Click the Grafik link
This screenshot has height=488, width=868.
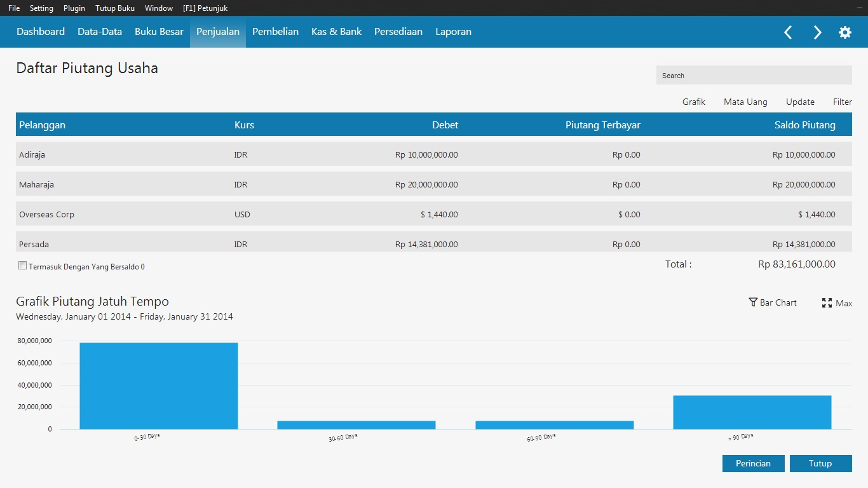[x=694, y=102]
